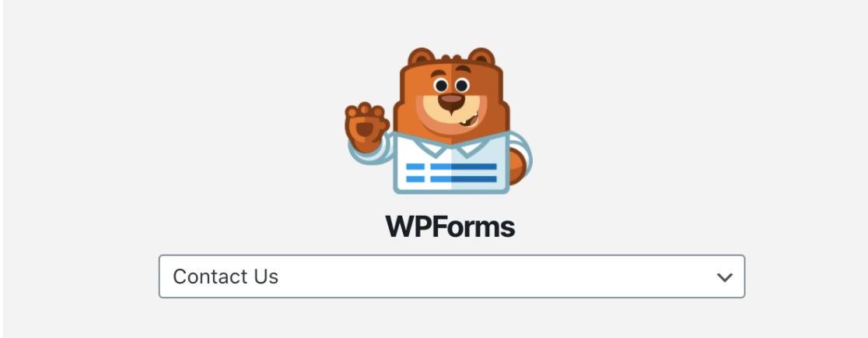Click the WPForms heading text

[x=450, y=226]
